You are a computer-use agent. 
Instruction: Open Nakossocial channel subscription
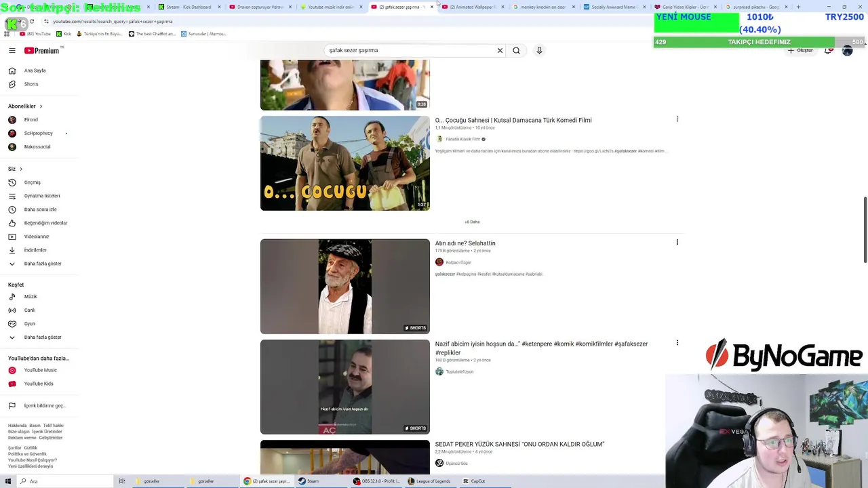(37, 147)
